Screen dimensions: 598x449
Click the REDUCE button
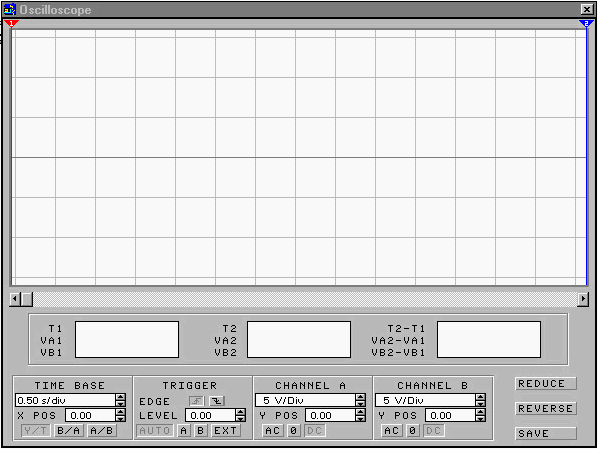[x=546, y=383]
